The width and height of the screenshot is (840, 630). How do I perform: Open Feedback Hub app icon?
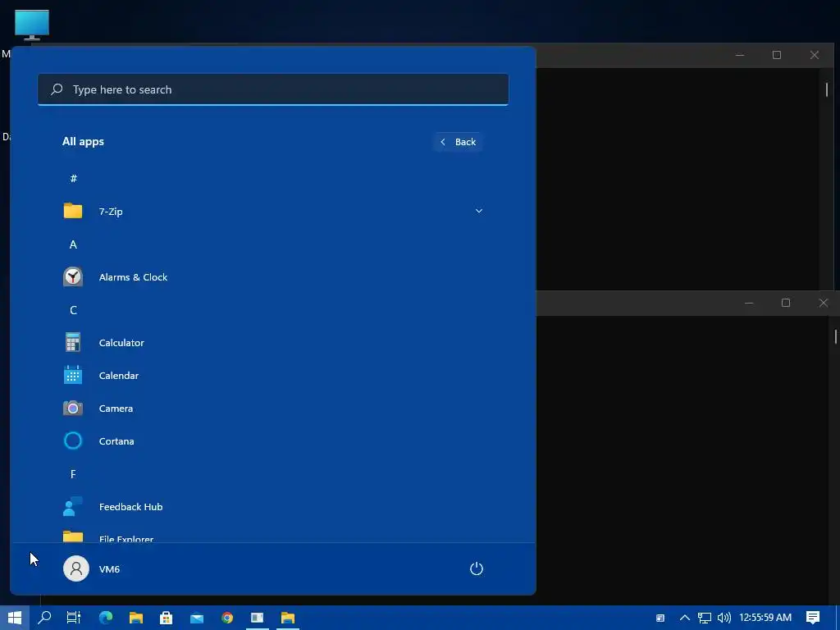(73, 506)
